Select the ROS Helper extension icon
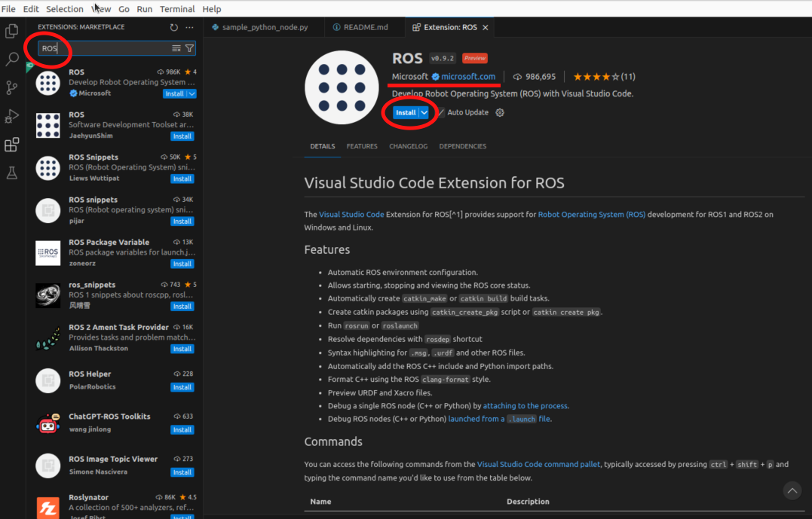 click(47, 381)
